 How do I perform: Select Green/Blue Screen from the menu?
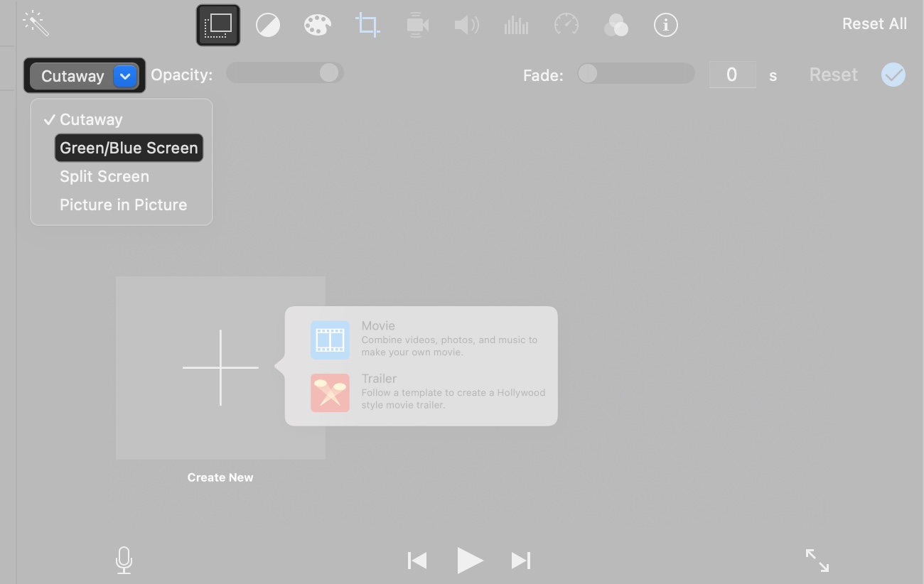point(128,148)
